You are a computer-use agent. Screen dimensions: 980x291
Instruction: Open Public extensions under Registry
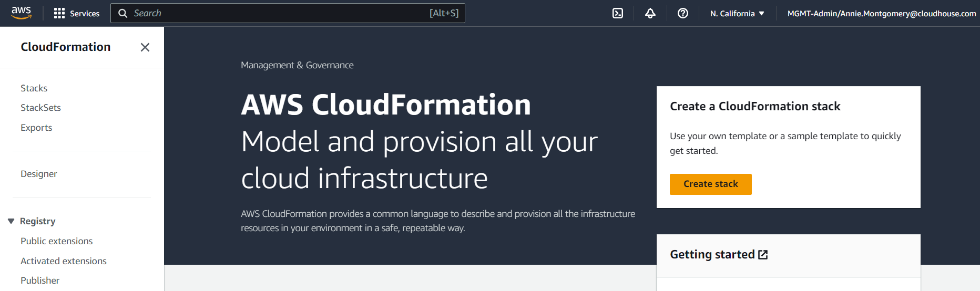tap(56, 241)
